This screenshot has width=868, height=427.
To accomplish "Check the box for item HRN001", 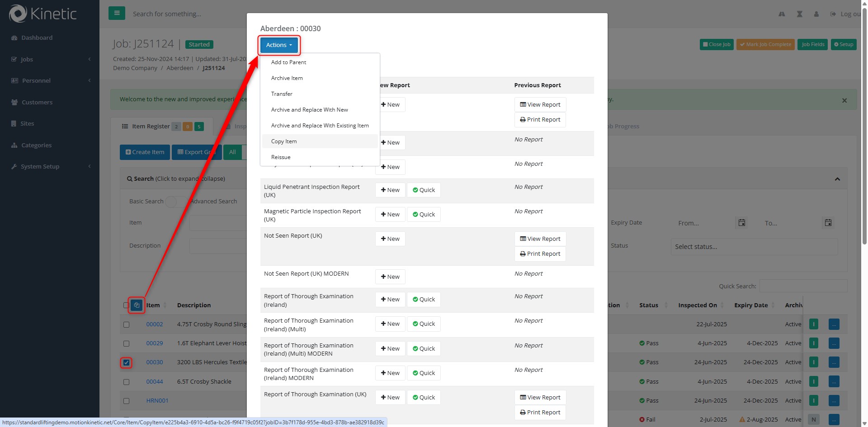I will tap(126, 401).
